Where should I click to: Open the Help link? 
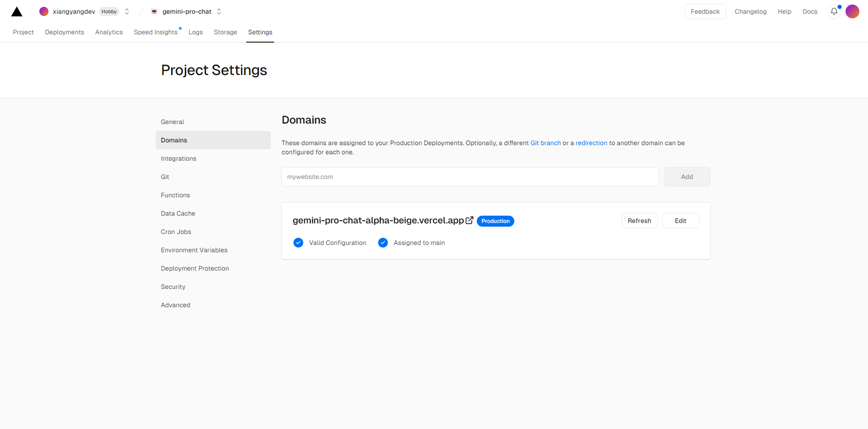[x=785, y=11]
